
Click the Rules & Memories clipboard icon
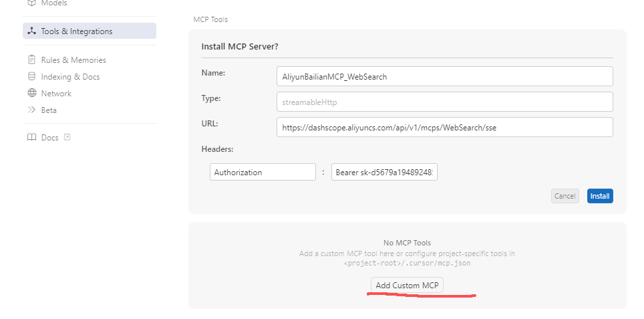31,60
